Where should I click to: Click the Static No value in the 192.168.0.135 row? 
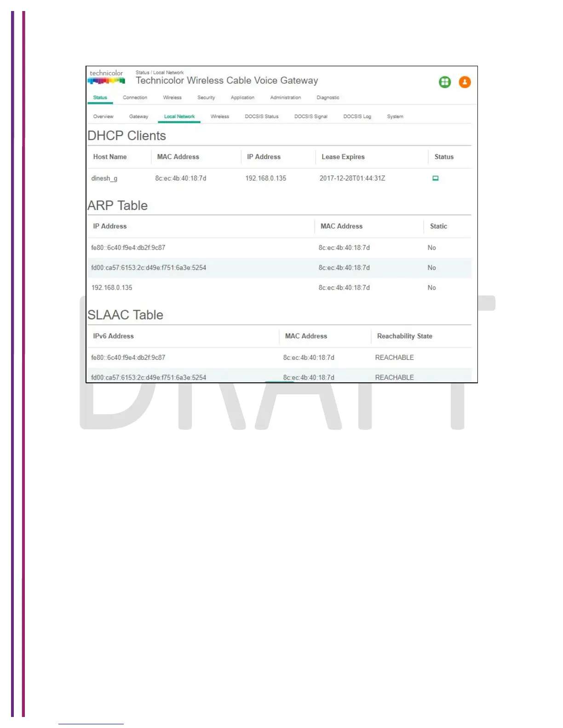pyautogui.click(x=431, y=288)
